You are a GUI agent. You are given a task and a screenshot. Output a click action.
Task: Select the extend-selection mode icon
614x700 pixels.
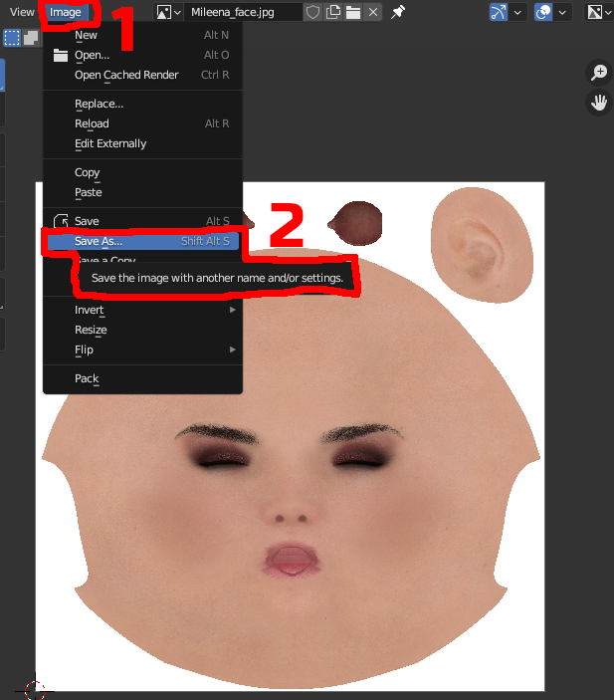(x=31, y=38)
